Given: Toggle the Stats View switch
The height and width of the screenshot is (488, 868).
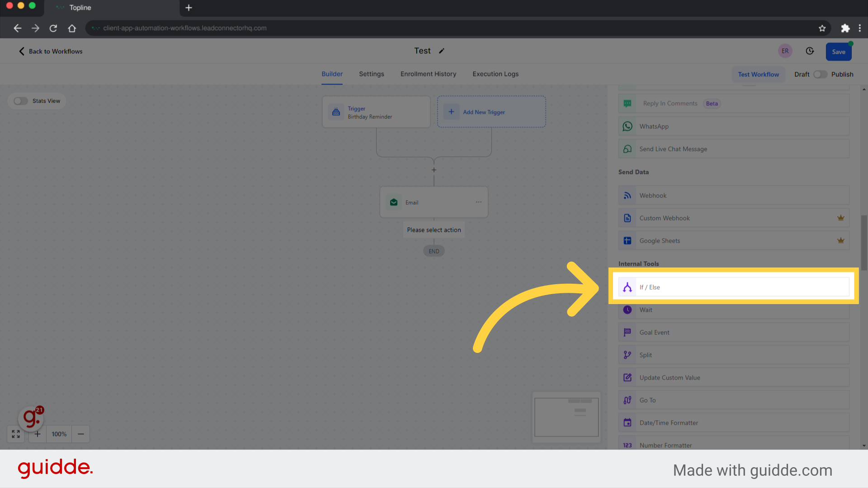Looking at the screenshot, I should (x=20, y=101).
